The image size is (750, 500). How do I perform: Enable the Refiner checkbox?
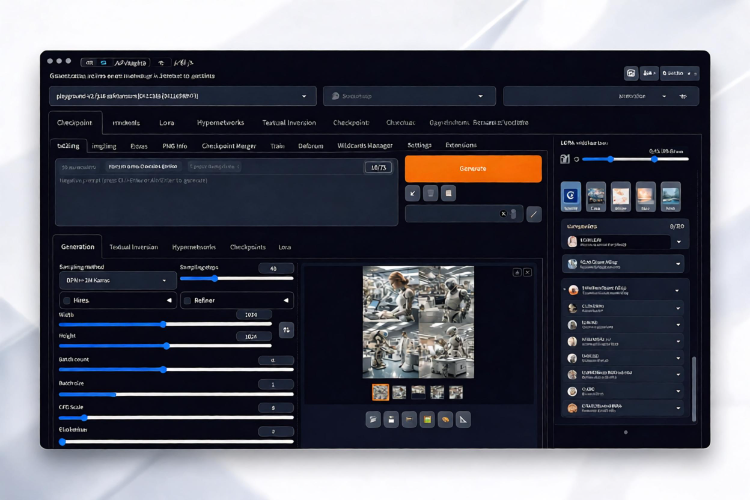(x=188, y=300)
